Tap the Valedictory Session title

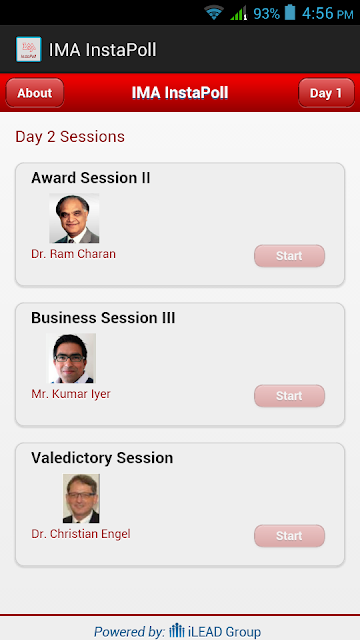pyautogui.click(x=102, y=458)
